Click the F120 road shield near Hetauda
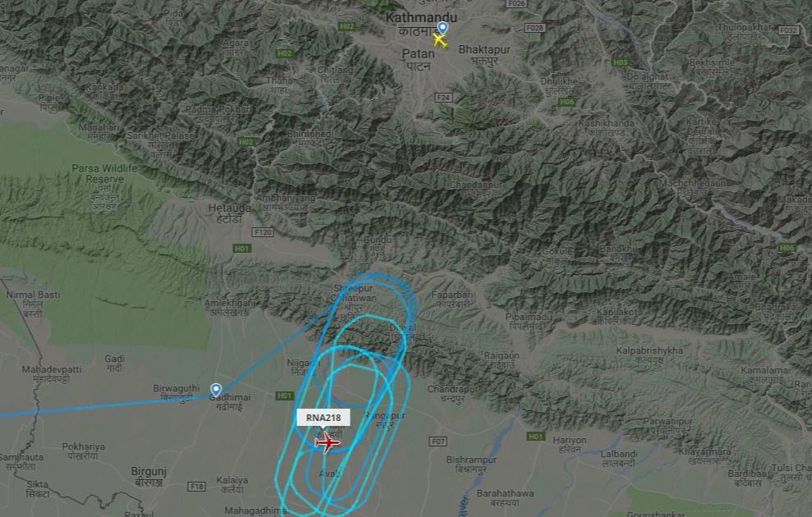Viewport: 812px width, 517px height. click(x=263, y=232)
